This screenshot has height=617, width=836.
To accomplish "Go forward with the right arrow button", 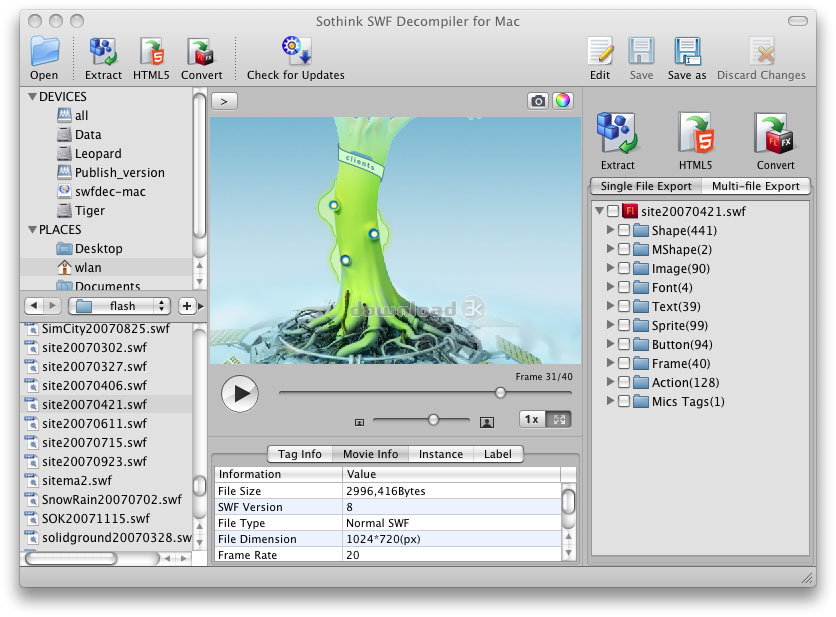I will point(52,306).
